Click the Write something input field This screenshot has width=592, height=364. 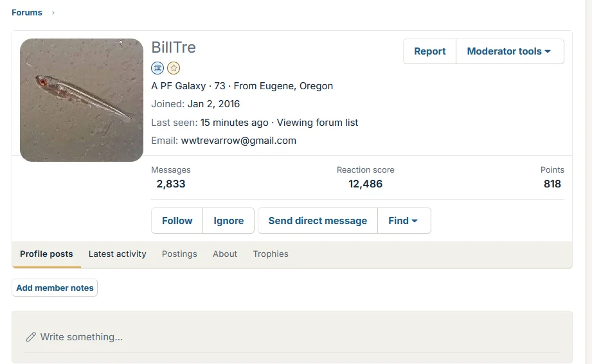292,337
